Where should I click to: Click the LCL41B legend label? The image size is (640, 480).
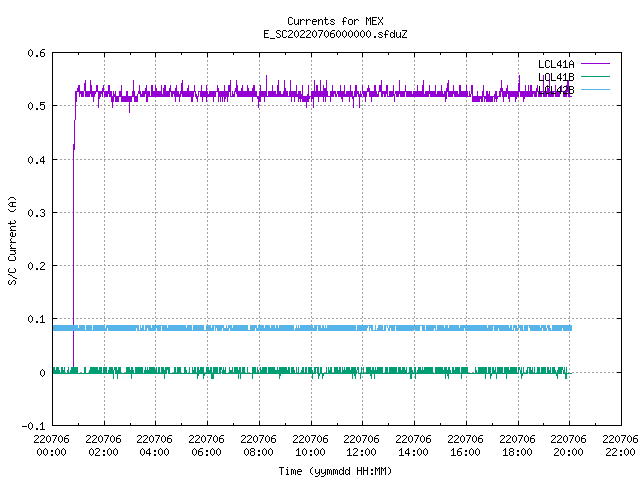(556, 77)
